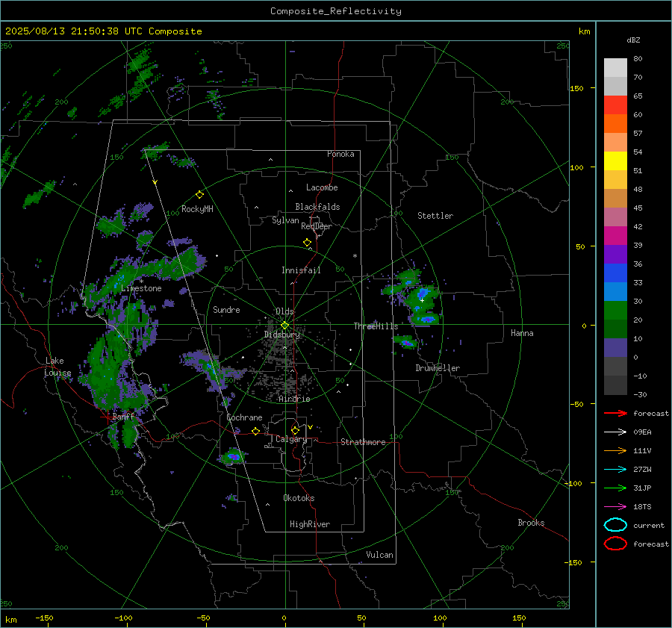
Task: Click the yellow diamond marker above RockyMH
Action: (199, 195)
